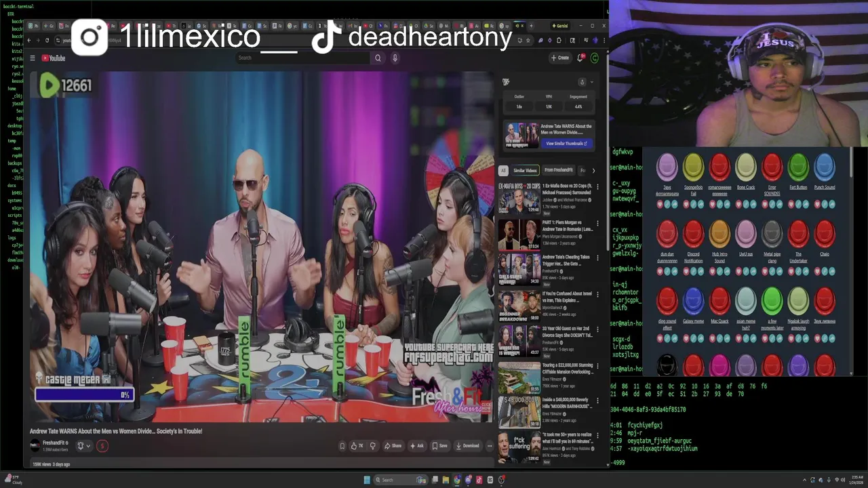Screen dimensions: 868x488
Task: Click the Share button
Action: (x=393, y=446)
